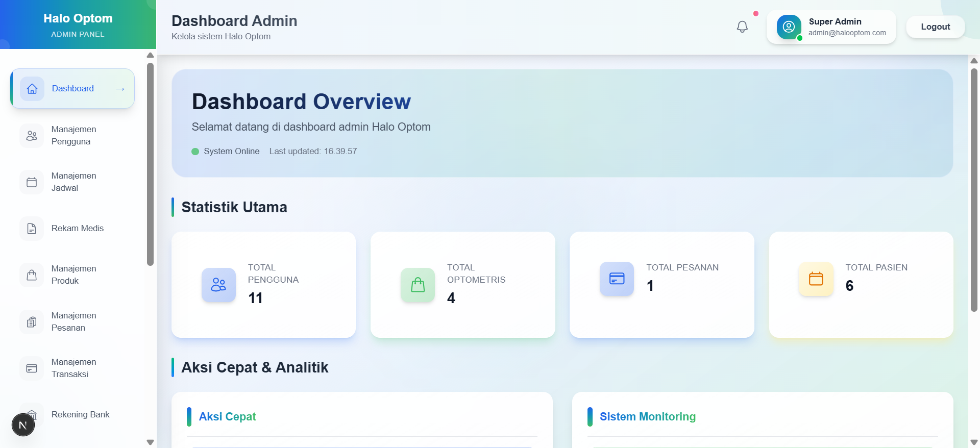Open the Next.js dev tools badge
This screenshot has height=448, width=980.
click(x=23, y=425)
